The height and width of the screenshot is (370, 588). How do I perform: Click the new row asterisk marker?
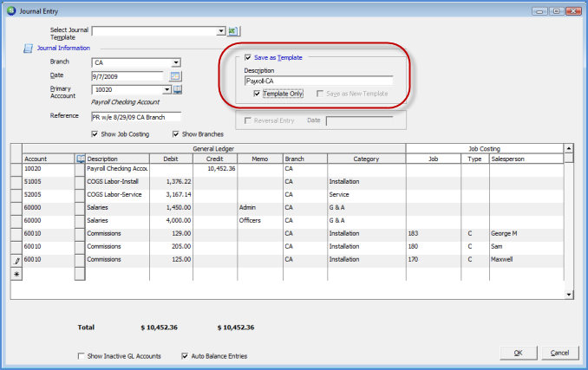click(16, 274)
